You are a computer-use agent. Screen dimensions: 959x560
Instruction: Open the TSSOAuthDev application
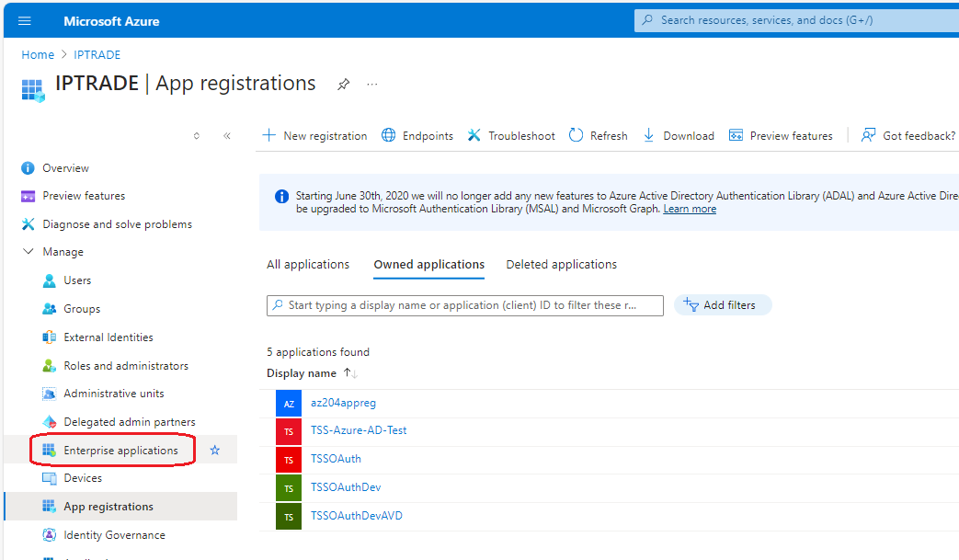coord(346,487)
